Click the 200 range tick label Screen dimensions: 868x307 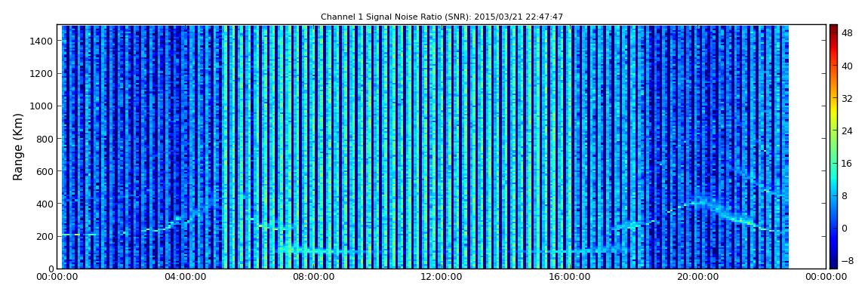click(45, 237)
